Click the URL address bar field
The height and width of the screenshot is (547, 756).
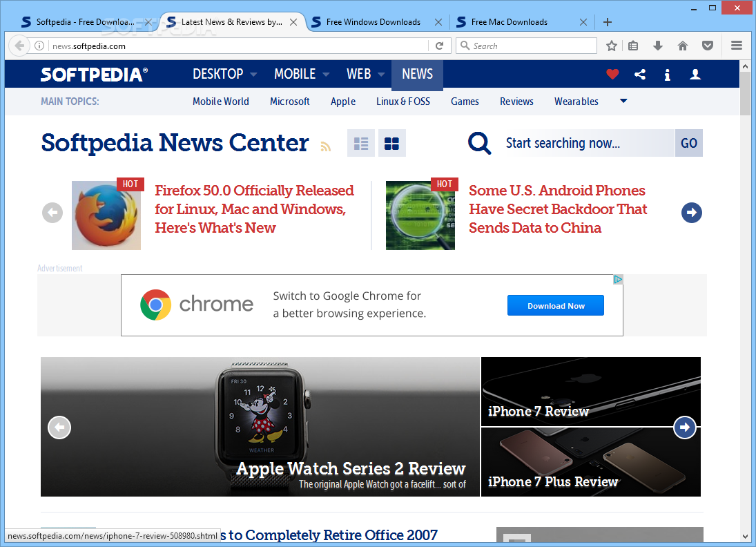239,46
